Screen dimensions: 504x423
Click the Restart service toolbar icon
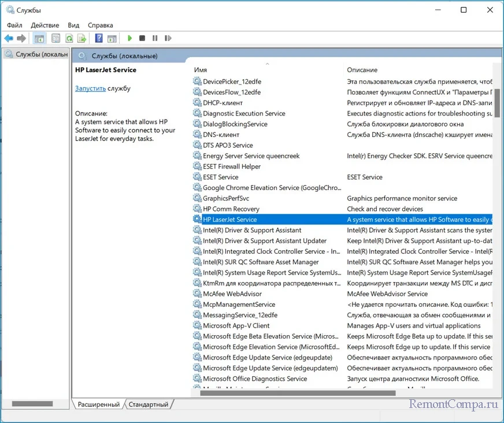coord(168,38)
